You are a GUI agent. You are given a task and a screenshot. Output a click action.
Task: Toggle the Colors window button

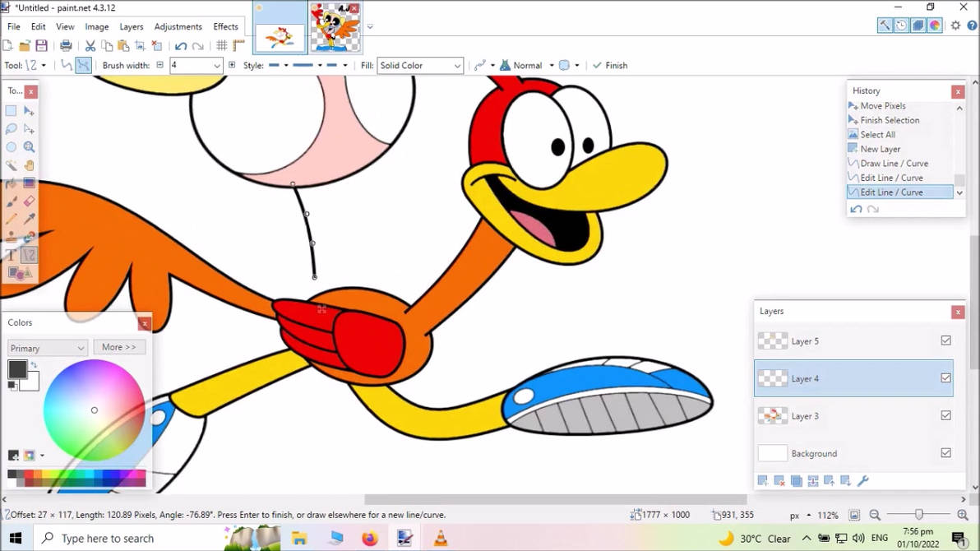coord(935,25)
